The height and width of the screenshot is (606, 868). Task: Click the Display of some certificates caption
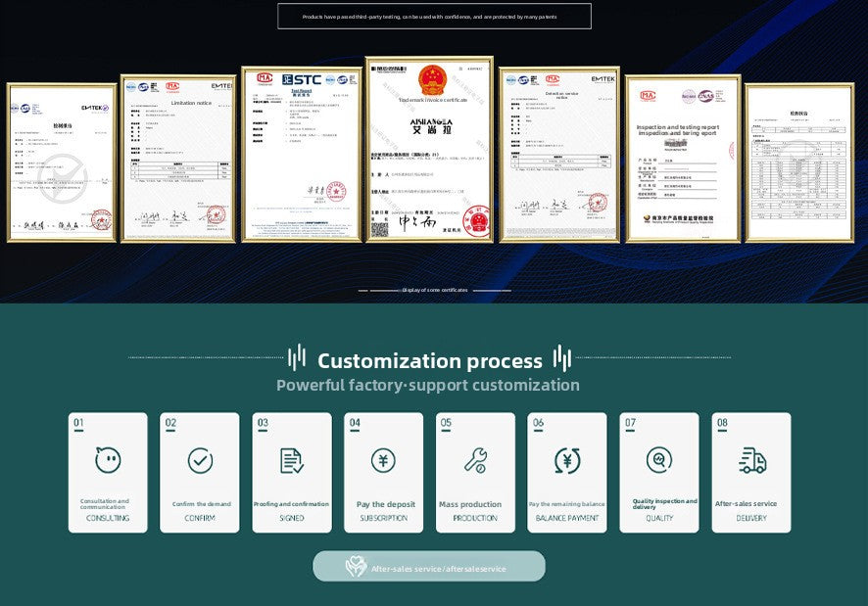[x=434, y=290]
